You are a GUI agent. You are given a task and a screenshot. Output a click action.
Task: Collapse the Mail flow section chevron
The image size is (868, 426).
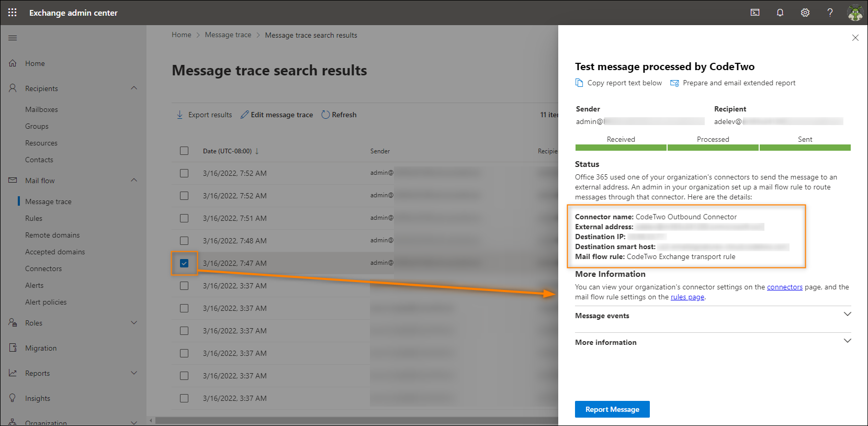tap(134, 180)
